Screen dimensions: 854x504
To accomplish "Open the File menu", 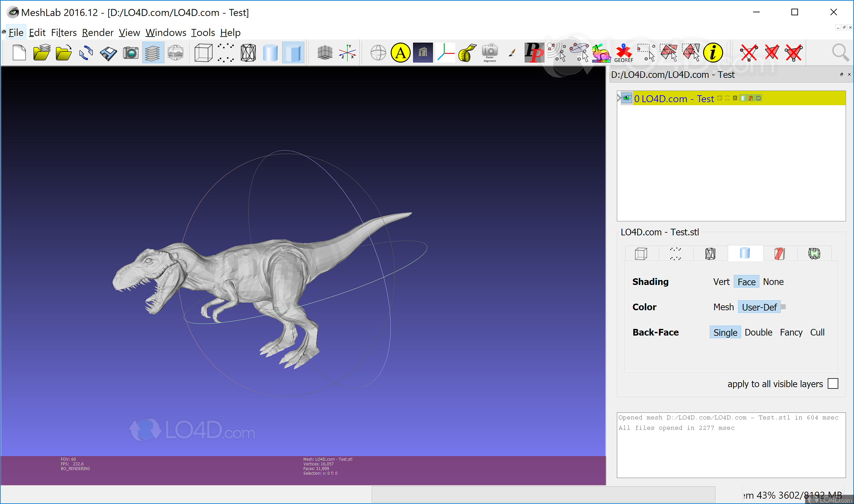I will tap(16, 33).
